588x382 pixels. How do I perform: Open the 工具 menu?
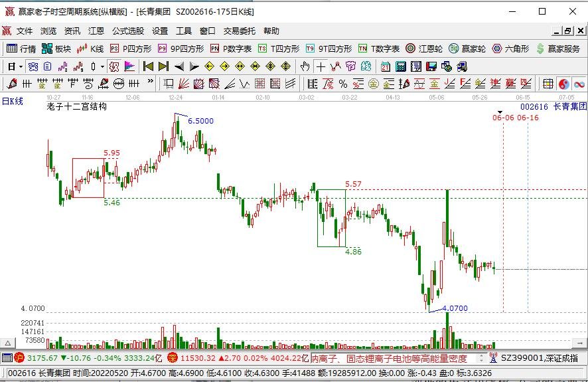tap(184, 31)
